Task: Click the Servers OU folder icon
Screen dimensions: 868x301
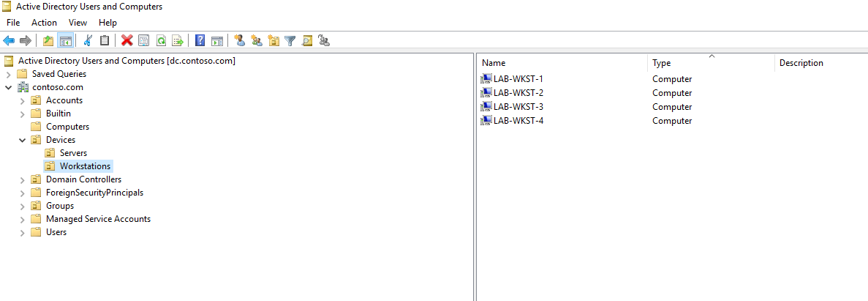Action: tap(50, 152)
